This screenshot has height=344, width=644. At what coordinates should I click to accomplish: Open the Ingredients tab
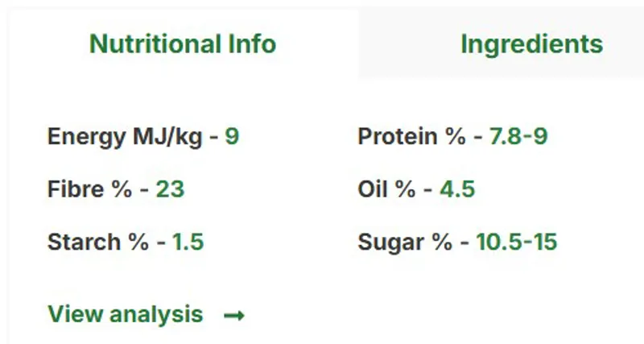point(531,44)
